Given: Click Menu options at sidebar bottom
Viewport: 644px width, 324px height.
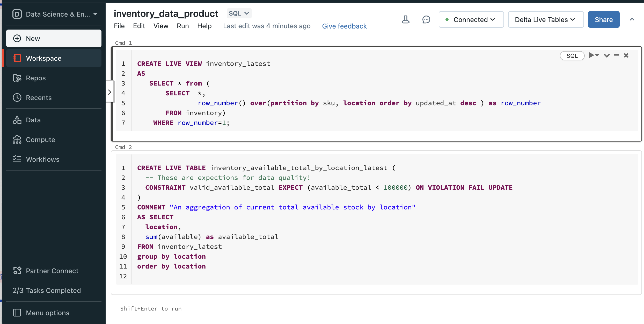Looking at the screenshot, I should (x=47, y=313).
